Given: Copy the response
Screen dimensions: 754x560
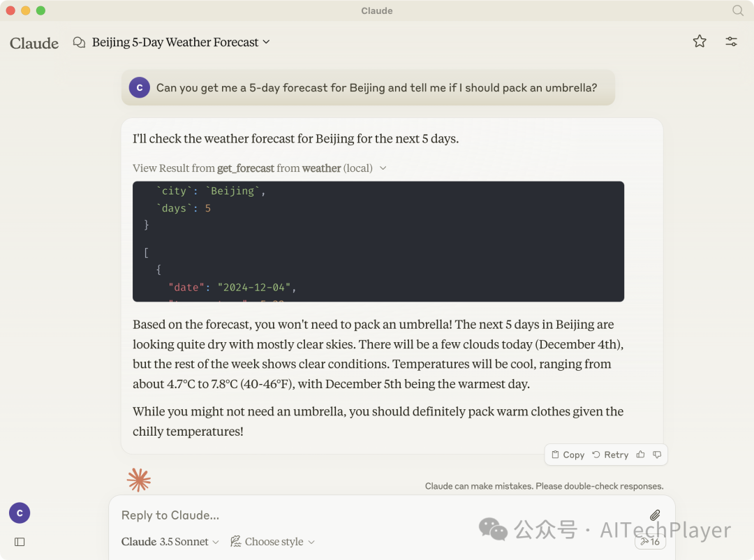Looking at the screenshot, I should pos(568,455).
